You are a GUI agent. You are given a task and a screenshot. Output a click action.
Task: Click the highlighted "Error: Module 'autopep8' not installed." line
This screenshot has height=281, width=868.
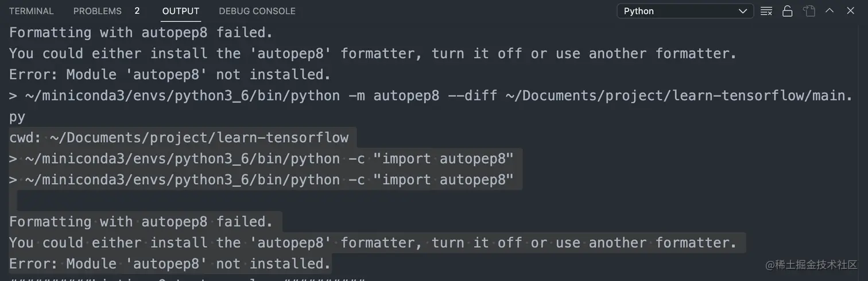pyautogui.click(x=170, y=264)
